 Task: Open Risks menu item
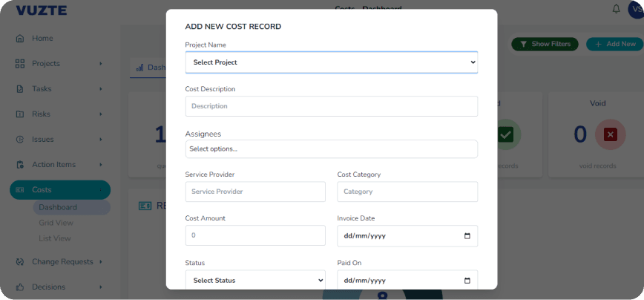(x=41, y=114)
